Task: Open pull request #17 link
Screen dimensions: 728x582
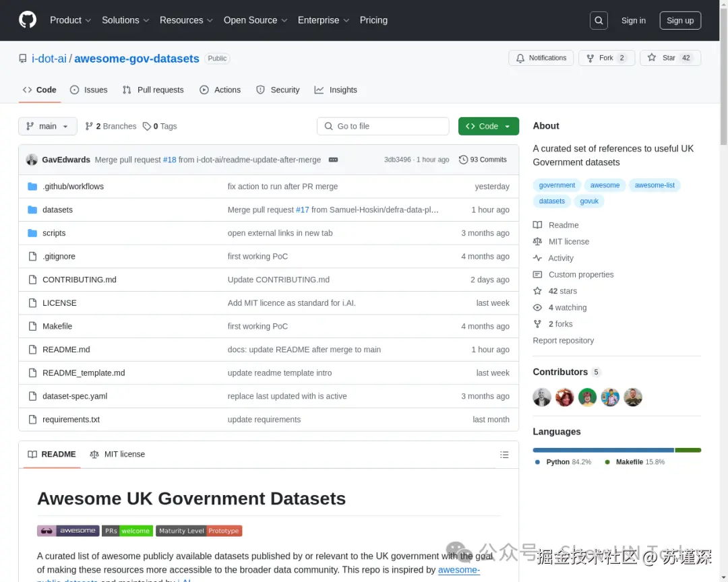Action: pyautogui.click(x=302, y=209)
